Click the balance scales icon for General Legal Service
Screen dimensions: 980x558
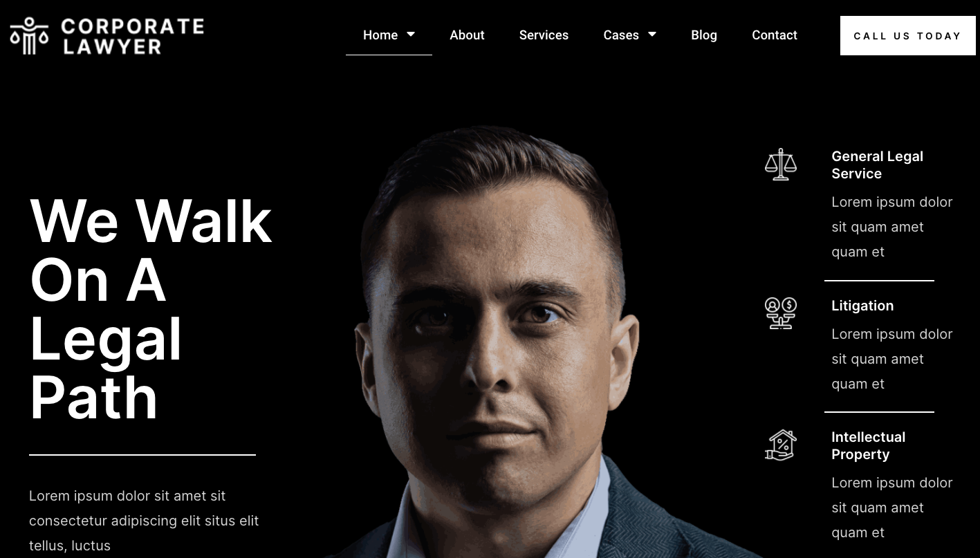point(781,165)
